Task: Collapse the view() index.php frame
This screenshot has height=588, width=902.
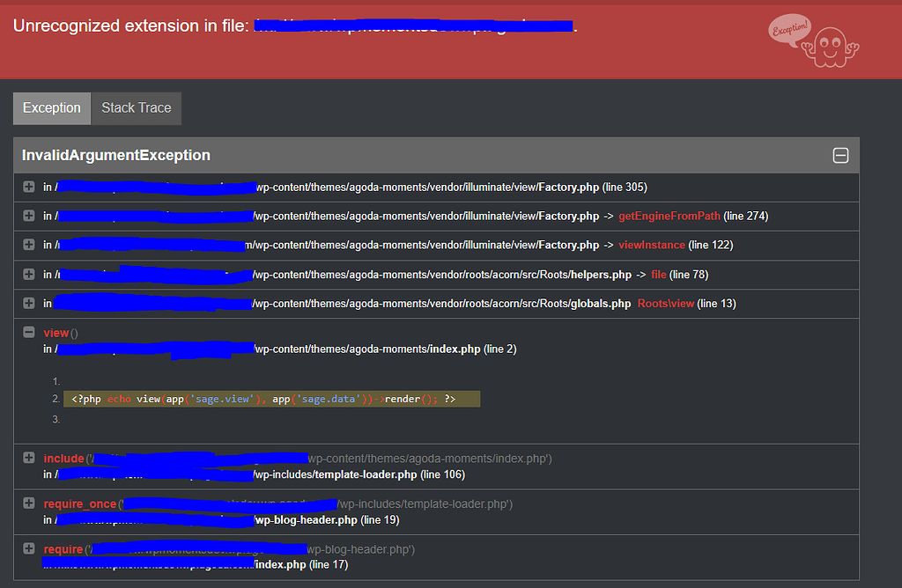Action: (x=29, y=332)
